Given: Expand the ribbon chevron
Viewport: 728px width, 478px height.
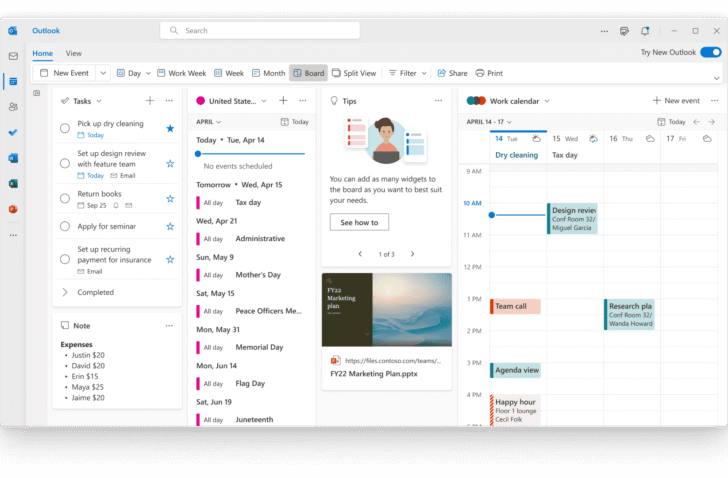Looking at the screenshot, I should 716,78.
